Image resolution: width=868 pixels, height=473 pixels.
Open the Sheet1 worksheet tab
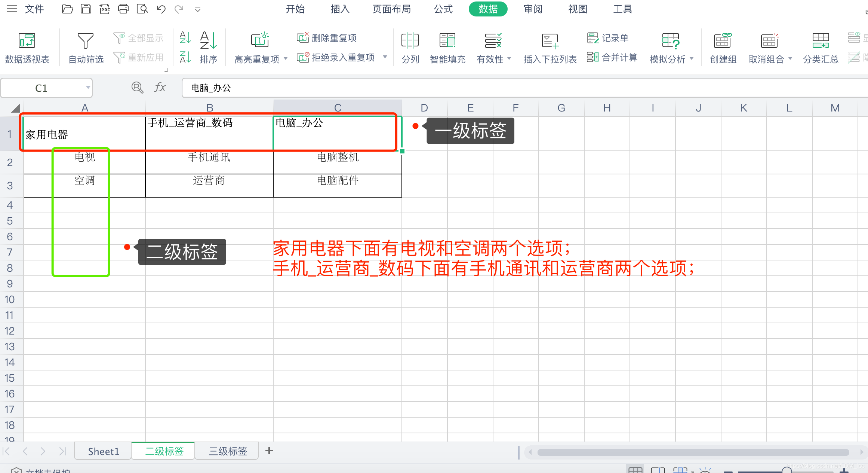point(104,451)
